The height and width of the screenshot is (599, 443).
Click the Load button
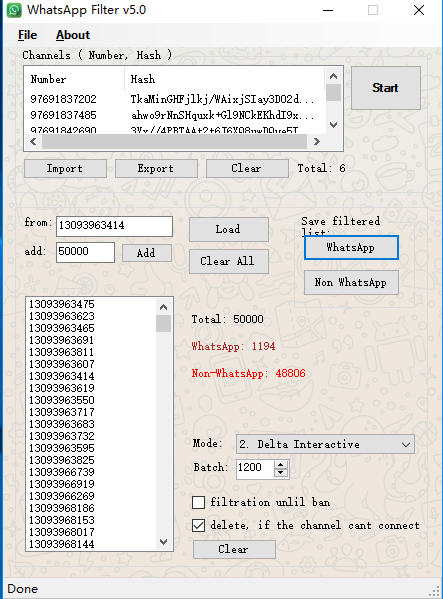pos(229,229)
